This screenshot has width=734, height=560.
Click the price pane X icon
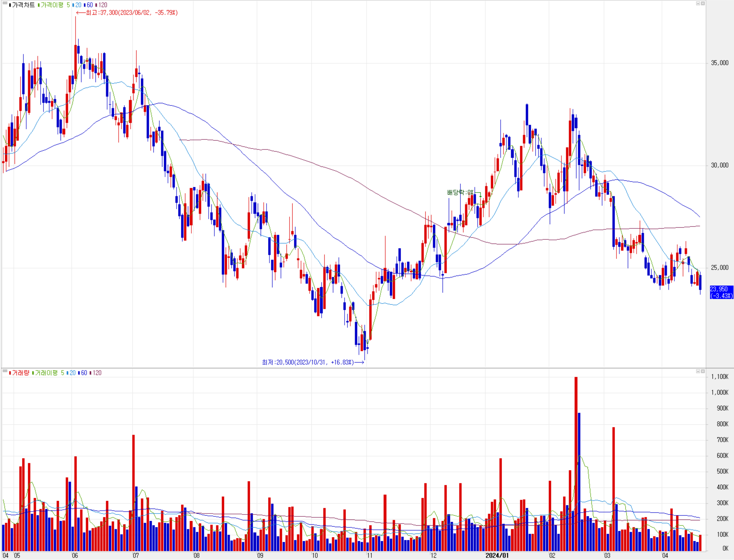(703, 3)
